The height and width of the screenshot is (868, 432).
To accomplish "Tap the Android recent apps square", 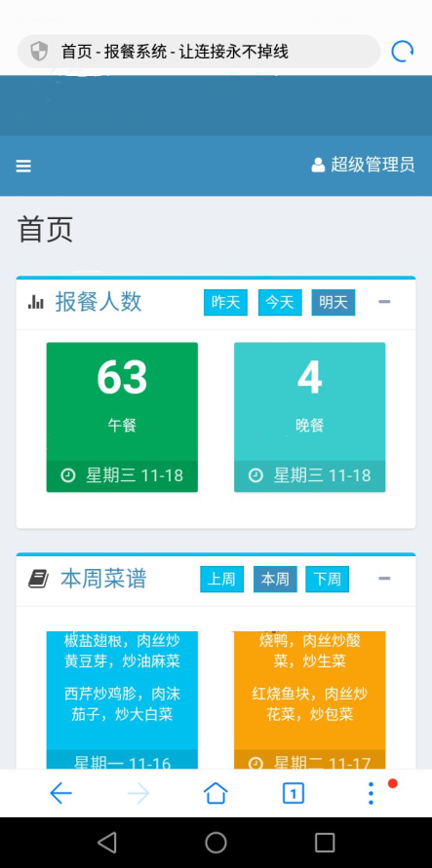I will (325, 843).
